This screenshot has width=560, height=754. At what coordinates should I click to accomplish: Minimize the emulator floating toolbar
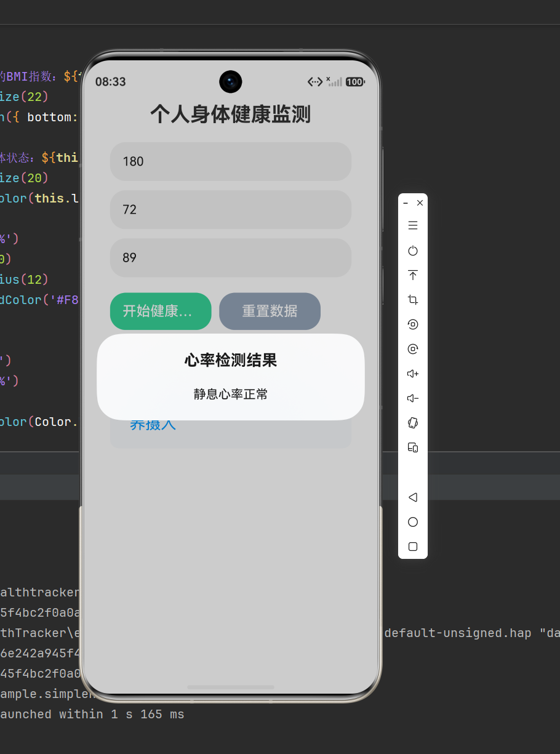coord(406,203)
